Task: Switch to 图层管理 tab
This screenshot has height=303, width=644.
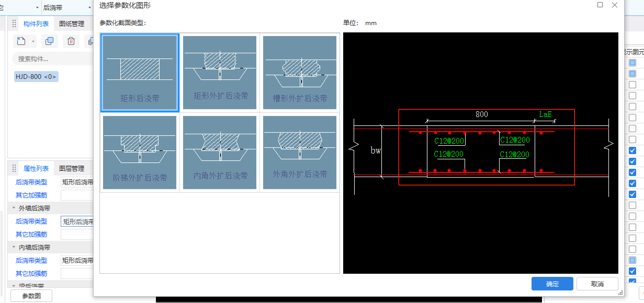Action: pos(72,168)
